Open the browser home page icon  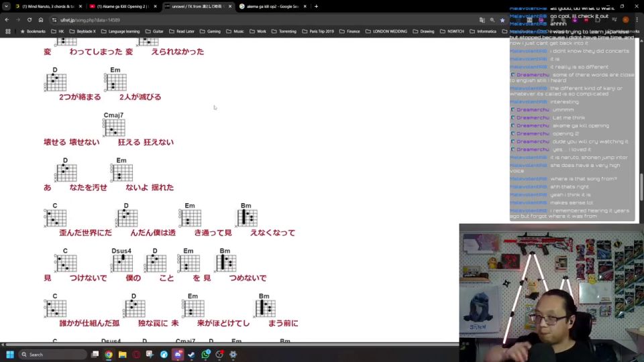click(x=41, y=19)
